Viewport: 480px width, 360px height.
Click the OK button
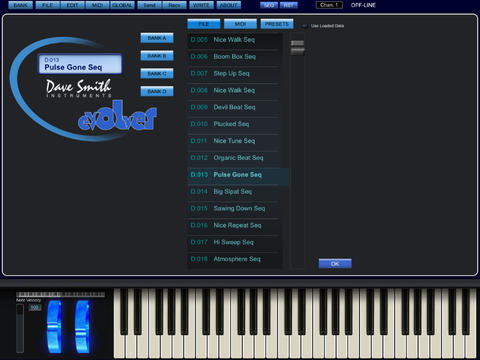(335, 264)
